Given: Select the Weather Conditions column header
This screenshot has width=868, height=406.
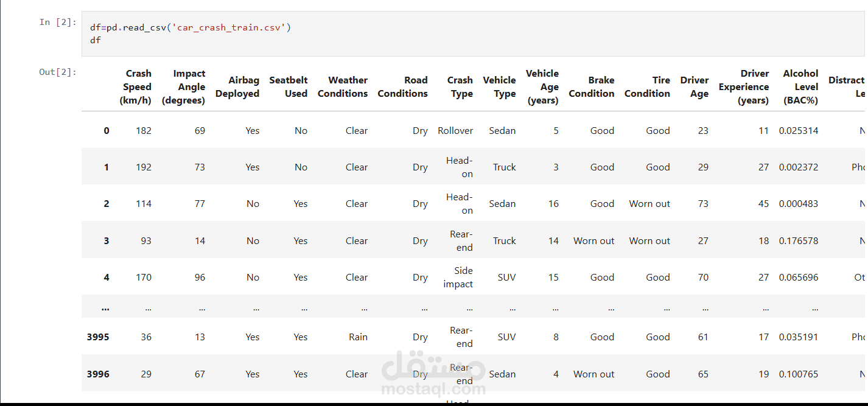Looking at the screenshot, I should (x=343, y=87).
